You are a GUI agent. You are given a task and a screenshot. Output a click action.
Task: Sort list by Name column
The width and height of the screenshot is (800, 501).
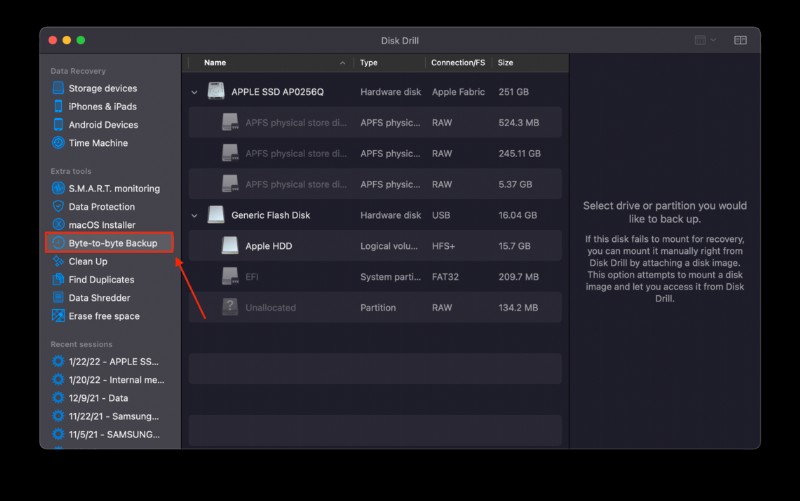click(215, 63)
